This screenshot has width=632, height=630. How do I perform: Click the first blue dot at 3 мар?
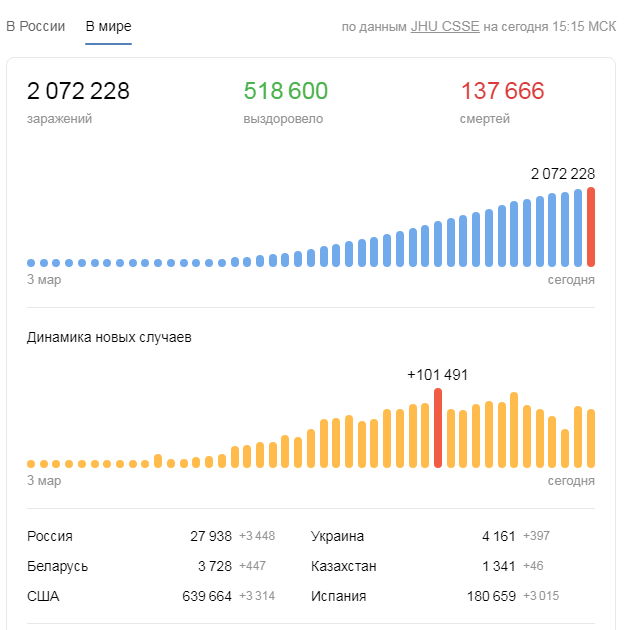[x=31, y=263]
